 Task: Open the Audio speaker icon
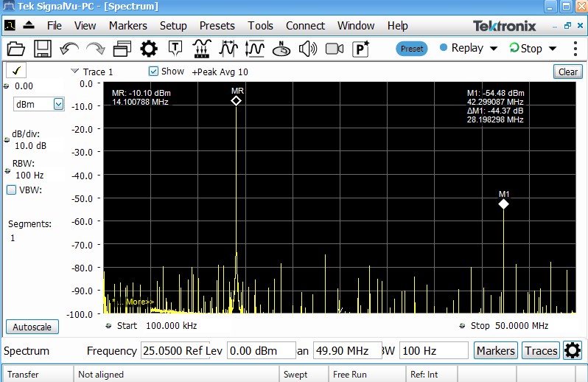click(x=307, y=49)
